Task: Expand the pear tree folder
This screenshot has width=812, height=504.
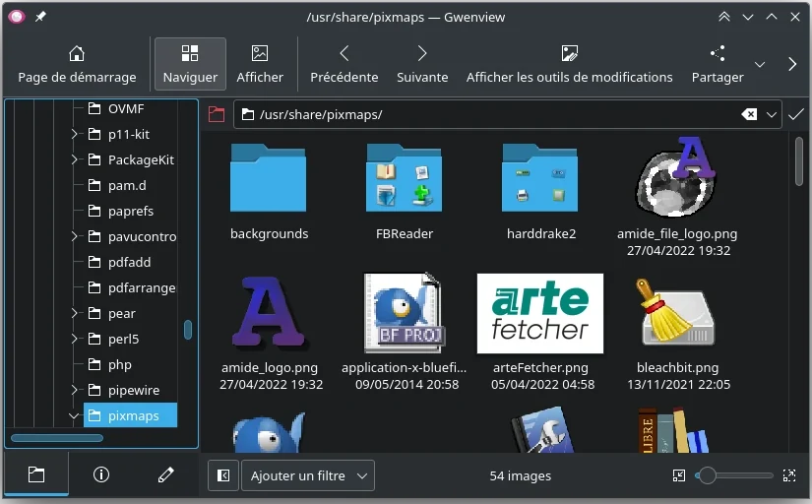Action: click(74, 313)
